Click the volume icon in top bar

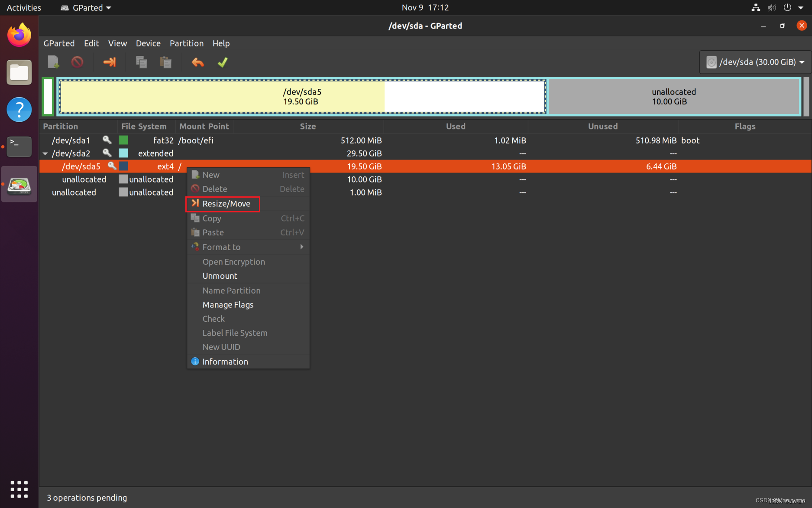click(x=772, y=7)
